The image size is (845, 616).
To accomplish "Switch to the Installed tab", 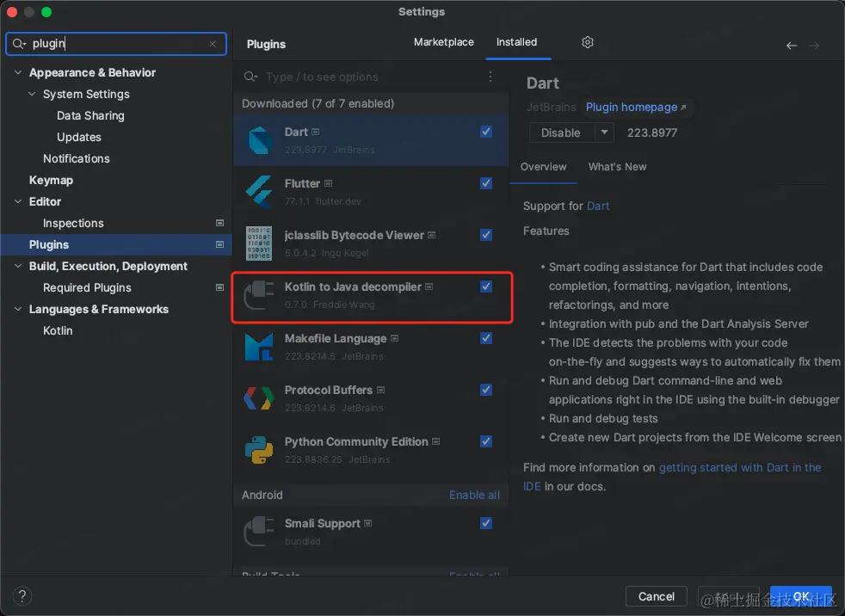I will click(516, 42).
